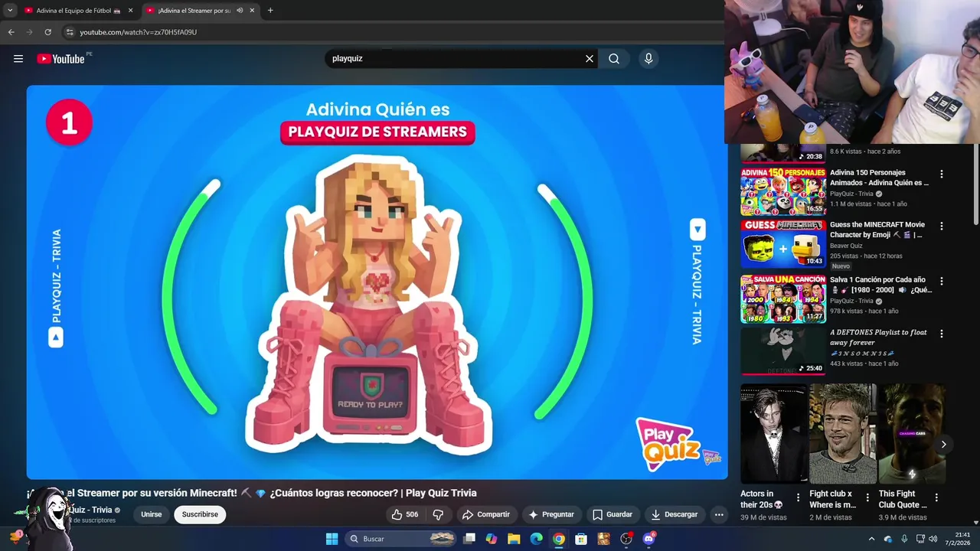This screenshot has height=551, width=980.
Task: Open options for This Fight Club Quote short
Action: [x=936, y=497]
